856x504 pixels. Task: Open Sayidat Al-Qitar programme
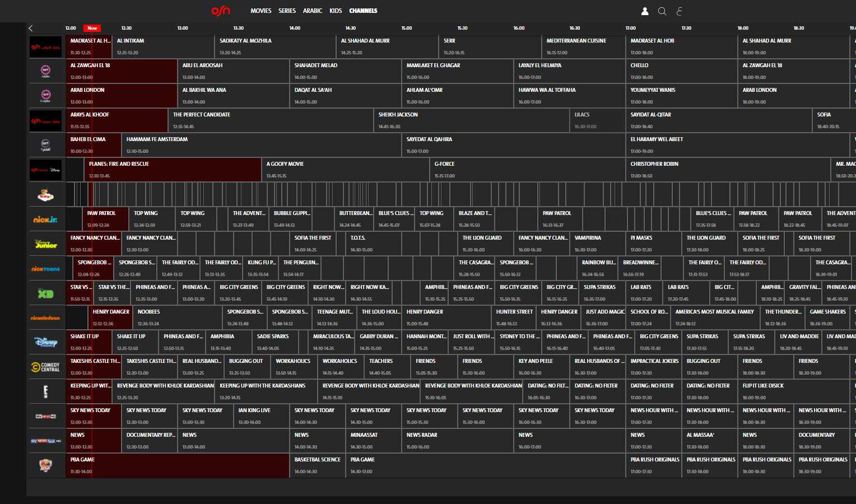(x=719, y=121)
